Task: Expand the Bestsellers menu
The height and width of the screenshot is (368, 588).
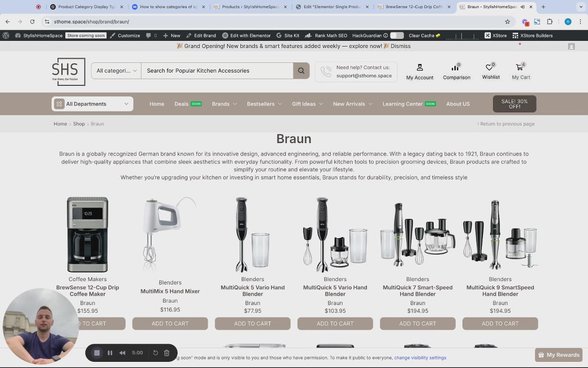Action: (264, 104)
